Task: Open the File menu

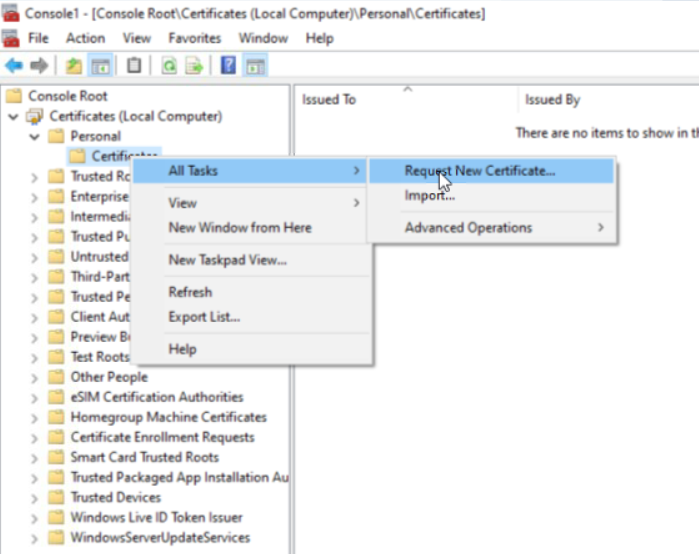Action: (x=38, y=38)
